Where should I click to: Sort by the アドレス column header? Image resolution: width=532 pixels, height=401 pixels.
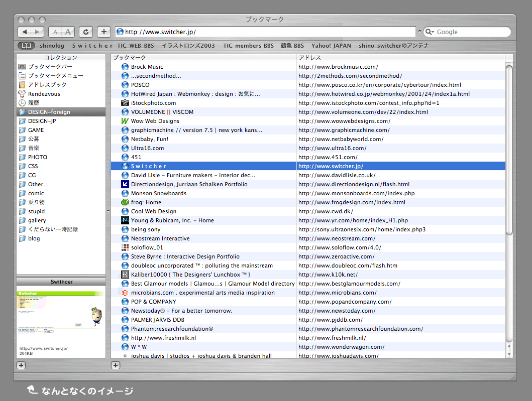coord(401,58)
